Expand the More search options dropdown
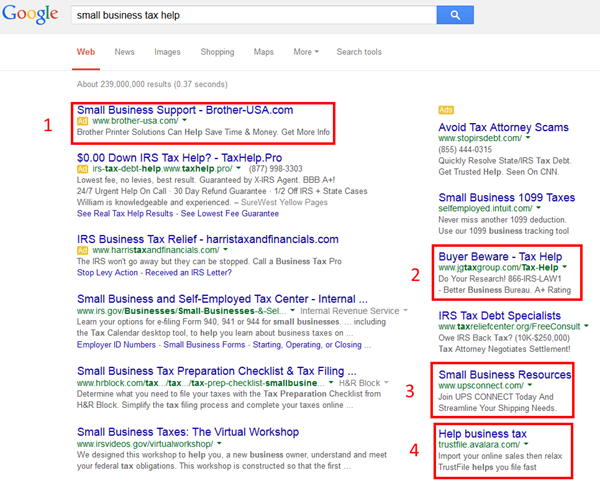Image resolution: width=600 pixels, height=483 pixels. click(306, 52)
